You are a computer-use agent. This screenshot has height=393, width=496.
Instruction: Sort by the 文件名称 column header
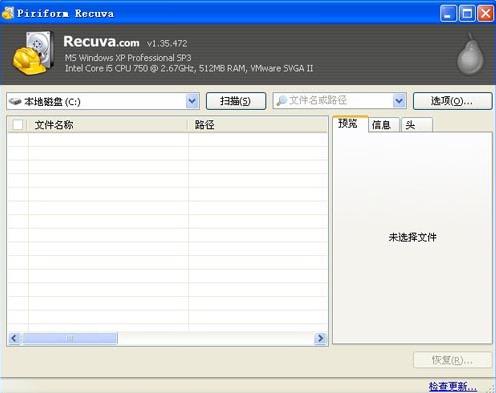[108, 125]
